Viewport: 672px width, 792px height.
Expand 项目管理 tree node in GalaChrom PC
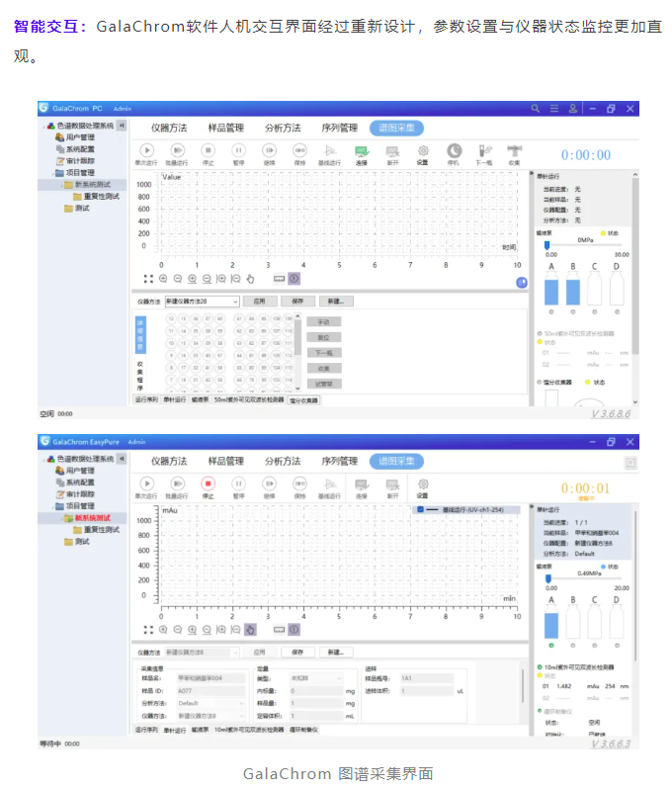pyautogui.click(x=53, y=173)
